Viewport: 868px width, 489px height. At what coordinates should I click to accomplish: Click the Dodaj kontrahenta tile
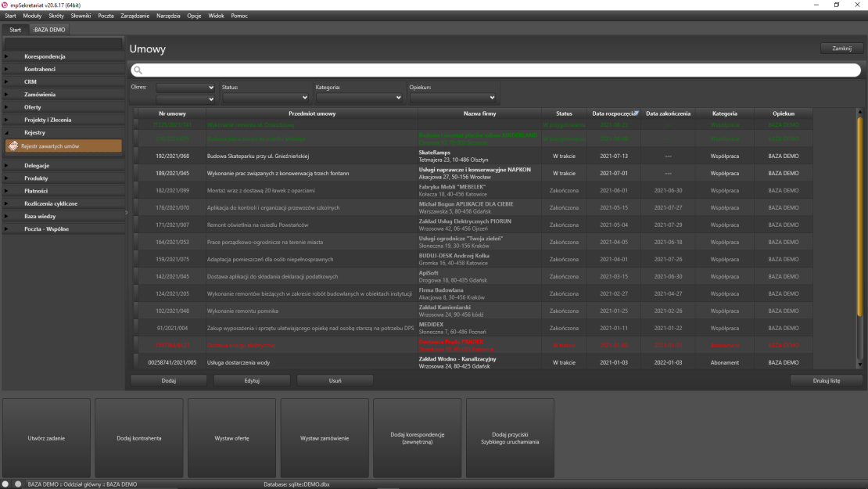tap(139, 438)
